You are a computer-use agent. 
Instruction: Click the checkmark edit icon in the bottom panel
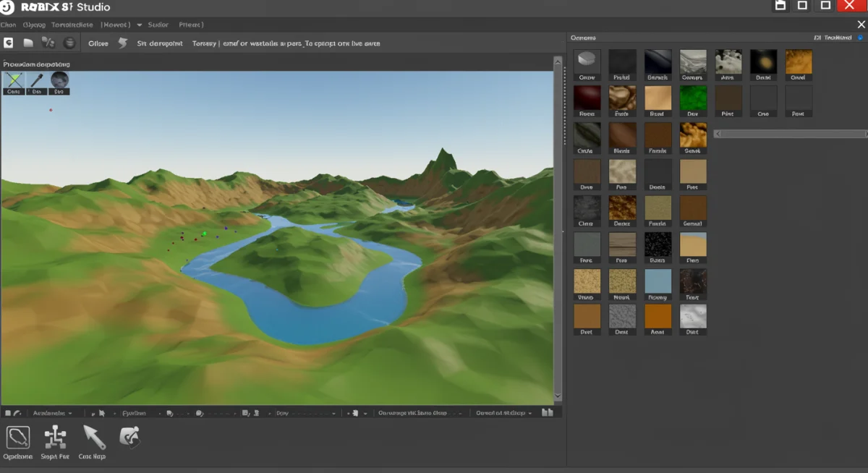129,436
